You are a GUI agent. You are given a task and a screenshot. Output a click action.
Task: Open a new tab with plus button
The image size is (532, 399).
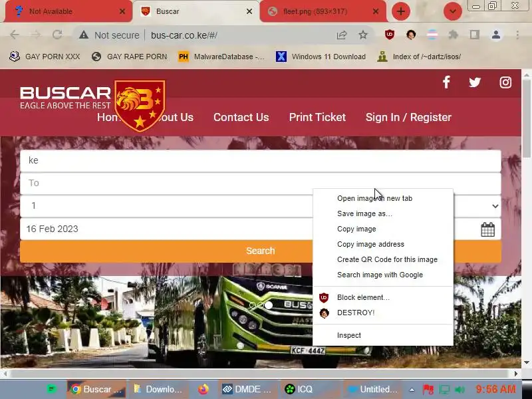pos(401,11)
